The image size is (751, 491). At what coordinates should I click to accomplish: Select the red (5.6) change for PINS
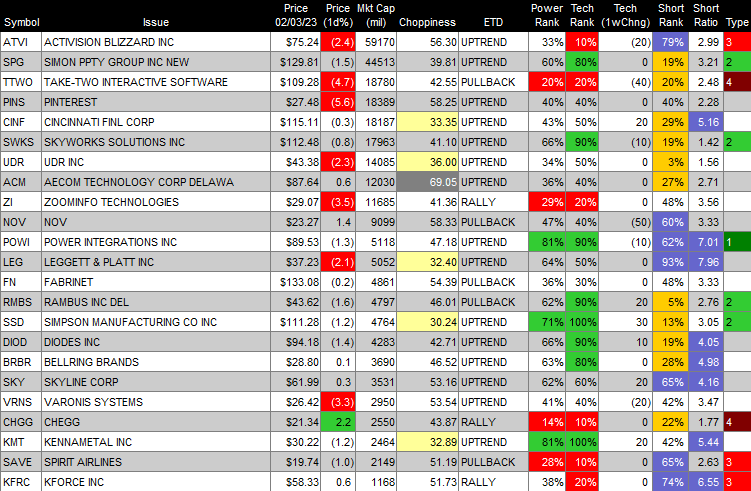[338, 103]
